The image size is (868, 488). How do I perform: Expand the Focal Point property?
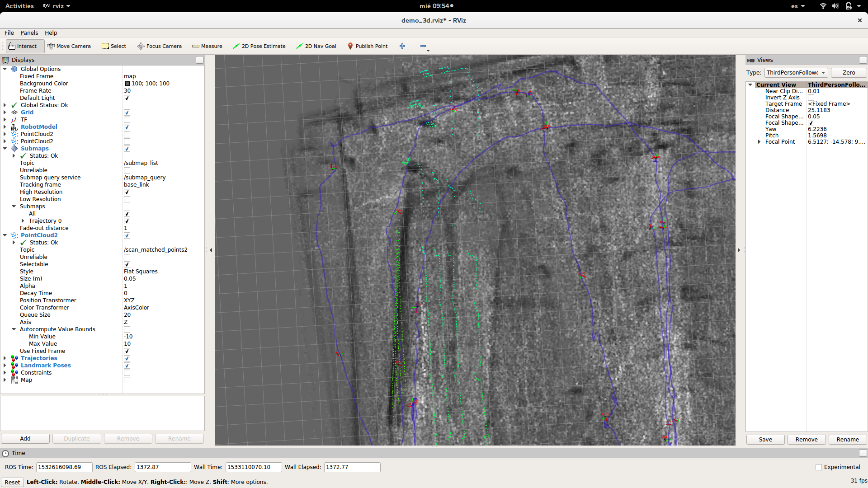[759, 141]
